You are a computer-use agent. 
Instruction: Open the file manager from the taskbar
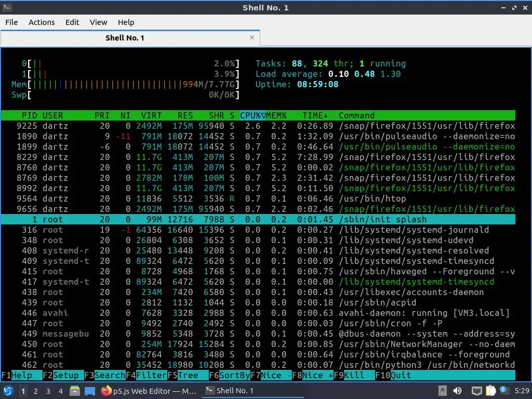coord(75,391)
